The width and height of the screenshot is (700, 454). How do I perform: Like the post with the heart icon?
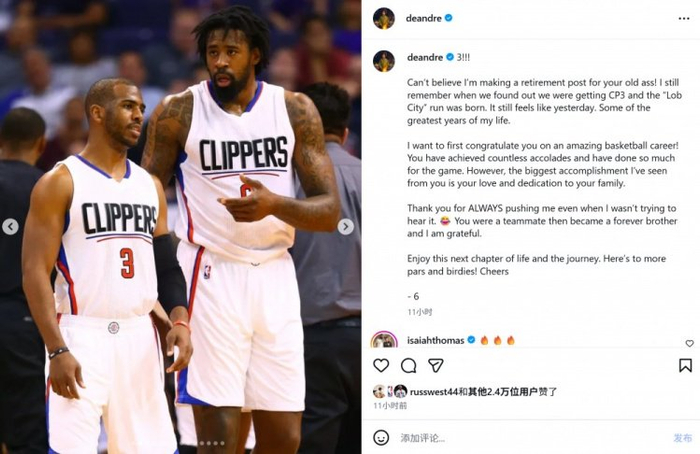coord(381,366)
